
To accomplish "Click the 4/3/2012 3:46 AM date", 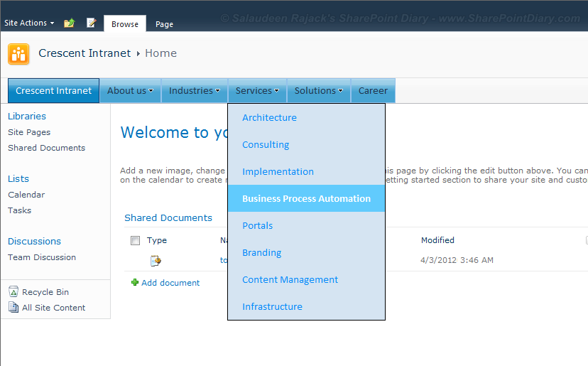I will (457, 260).
